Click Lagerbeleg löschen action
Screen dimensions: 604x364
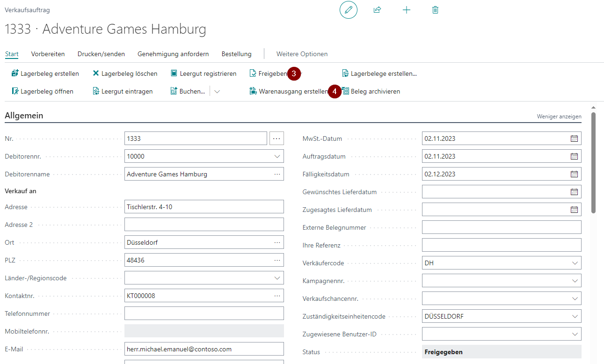125,73
